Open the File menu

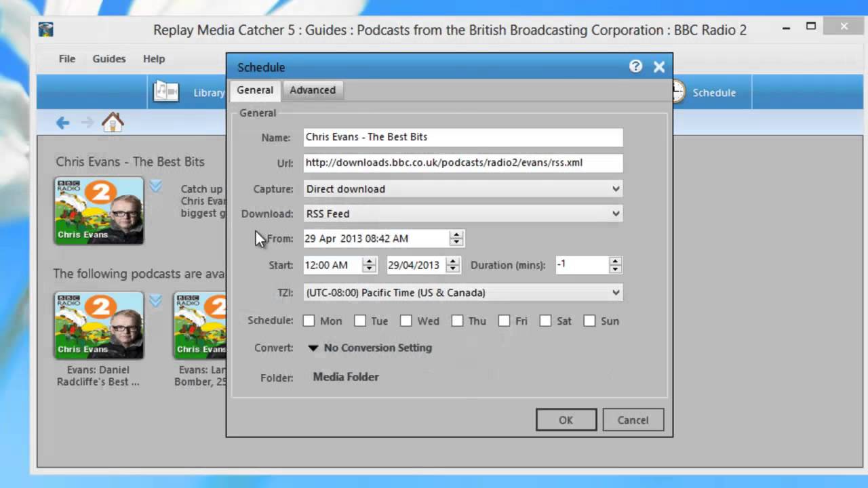[67, 59]
